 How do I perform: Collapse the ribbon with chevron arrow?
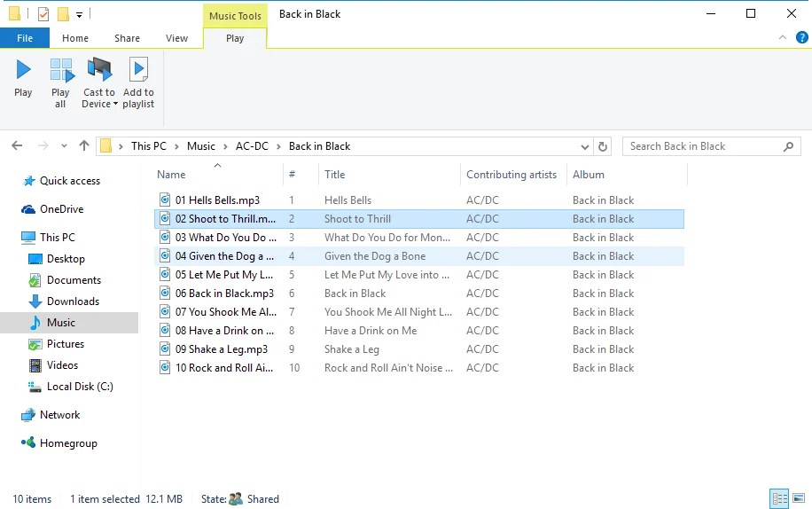[783, 37]
